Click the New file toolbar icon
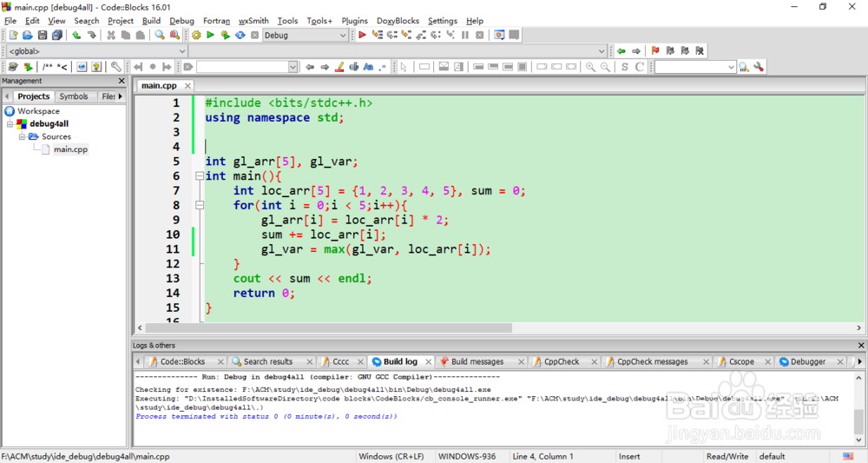 (x=13, y=35)
